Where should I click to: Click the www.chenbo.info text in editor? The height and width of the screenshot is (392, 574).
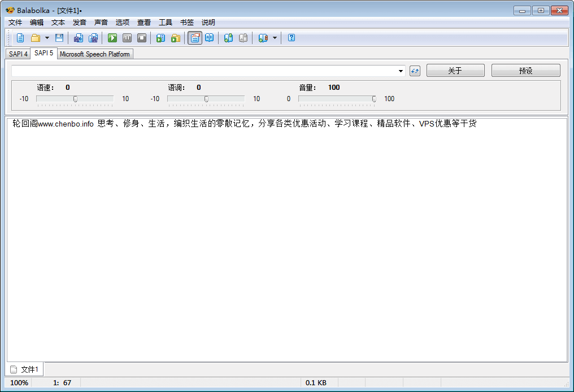[66, 124]
